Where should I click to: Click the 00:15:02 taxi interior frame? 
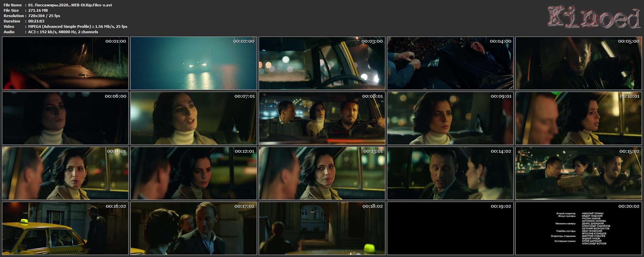point(578,173)
